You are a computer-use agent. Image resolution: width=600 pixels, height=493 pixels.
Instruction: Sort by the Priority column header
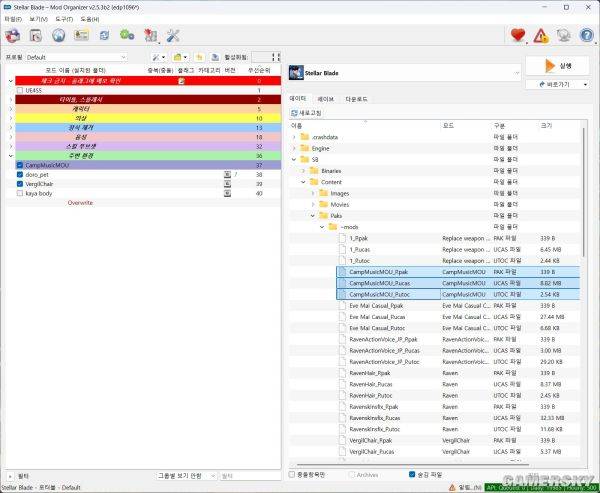pyautogui.click(x=259, y=70)
